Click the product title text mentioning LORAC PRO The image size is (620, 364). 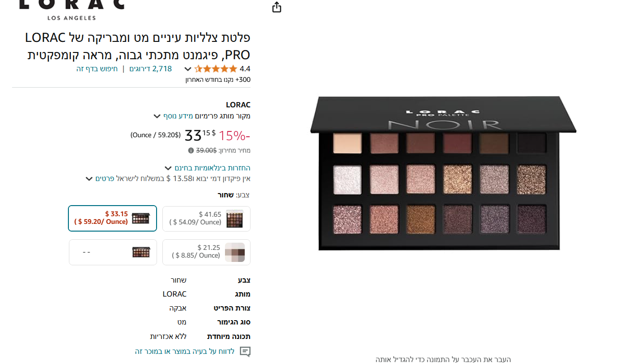[x=138, y=46]
